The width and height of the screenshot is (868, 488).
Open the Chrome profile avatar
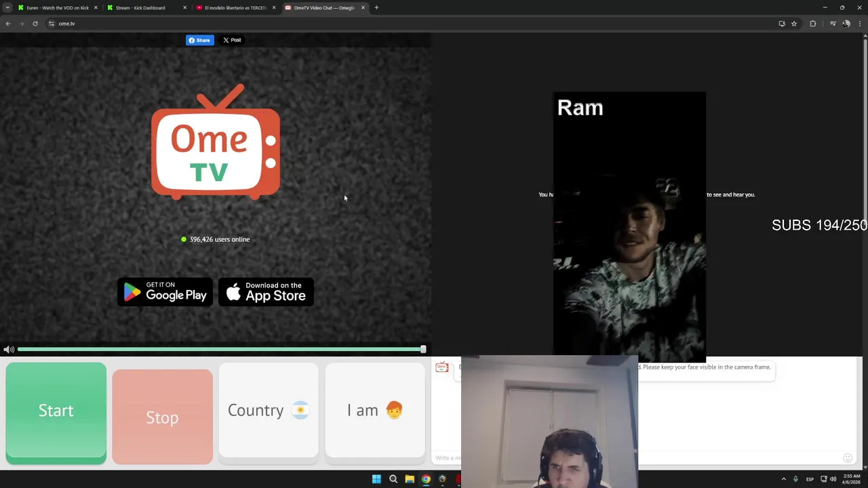846,24
